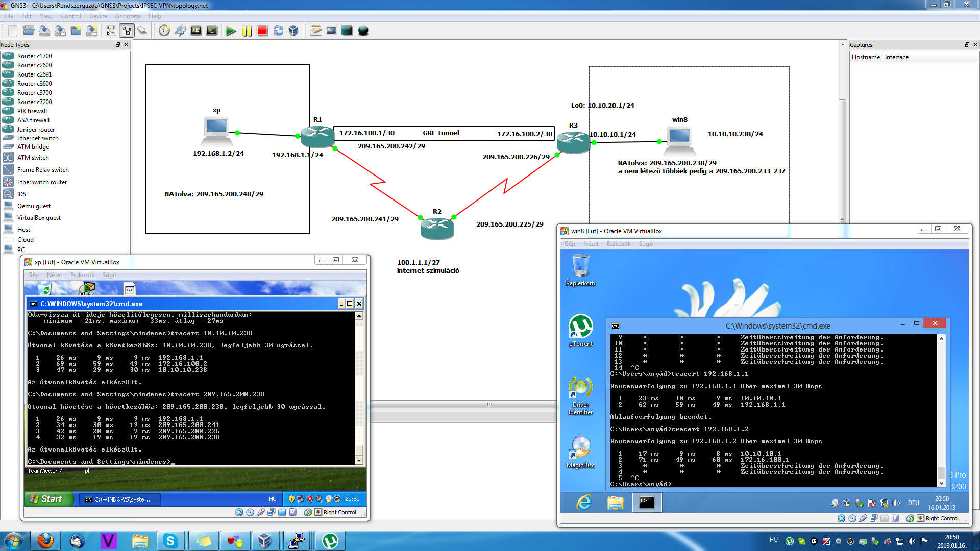
Task: Select Router c1700 node type
Action: point(34,56)
